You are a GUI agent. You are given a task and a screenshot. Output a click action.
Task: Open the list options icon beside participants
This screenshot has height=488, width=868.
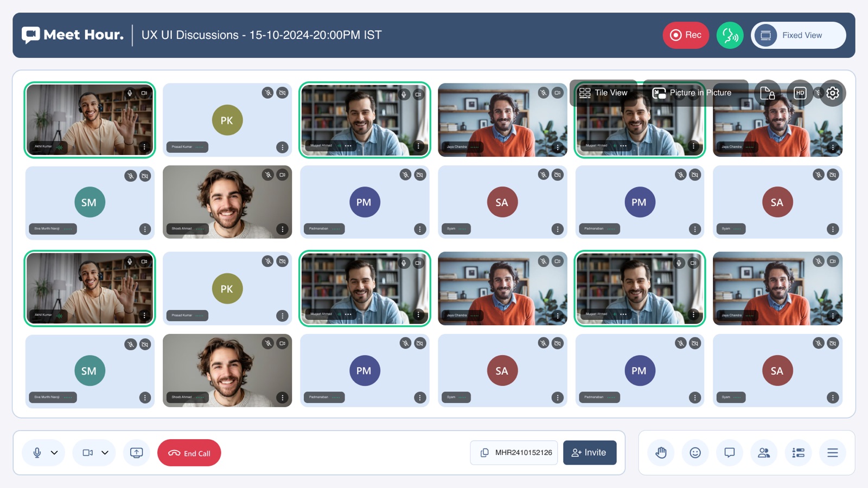798,453
